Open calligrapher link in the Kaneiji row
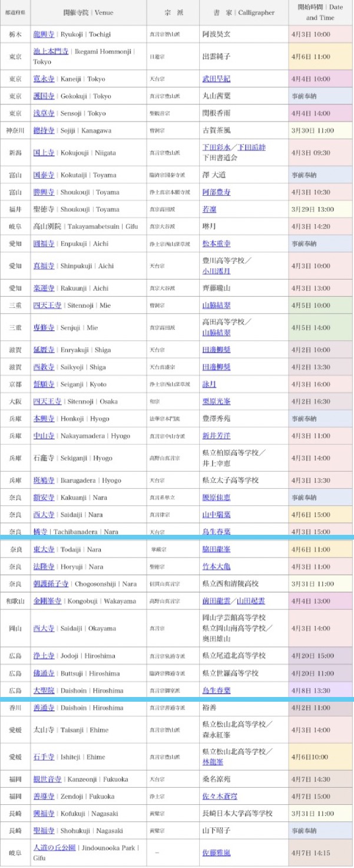Viewport: 354px width, 868px height. (x=216, y=79)
